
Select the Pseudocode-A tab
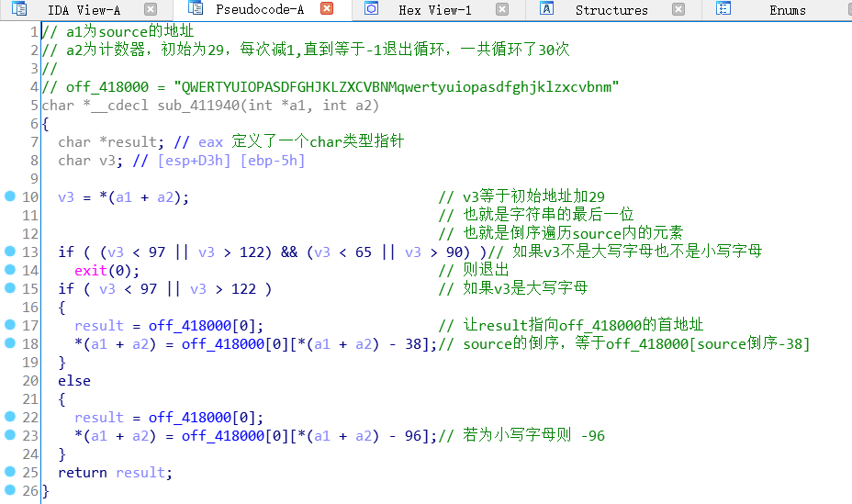260,9
